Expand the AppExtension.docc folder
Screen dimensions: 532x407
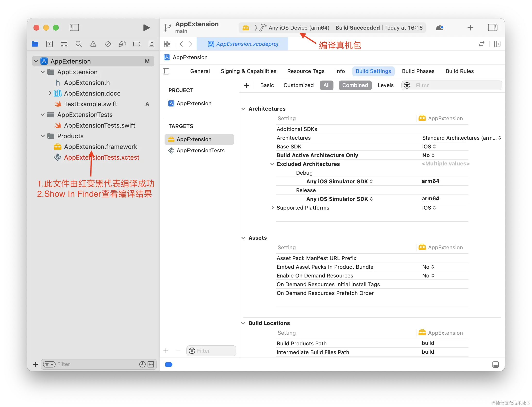(50, 93)
